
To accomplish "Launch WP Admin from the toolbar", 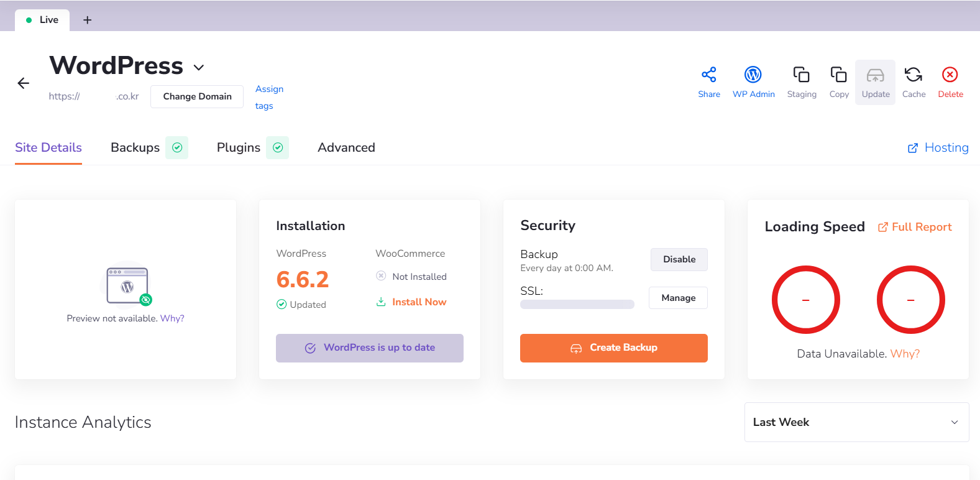I will coord(753,83).
